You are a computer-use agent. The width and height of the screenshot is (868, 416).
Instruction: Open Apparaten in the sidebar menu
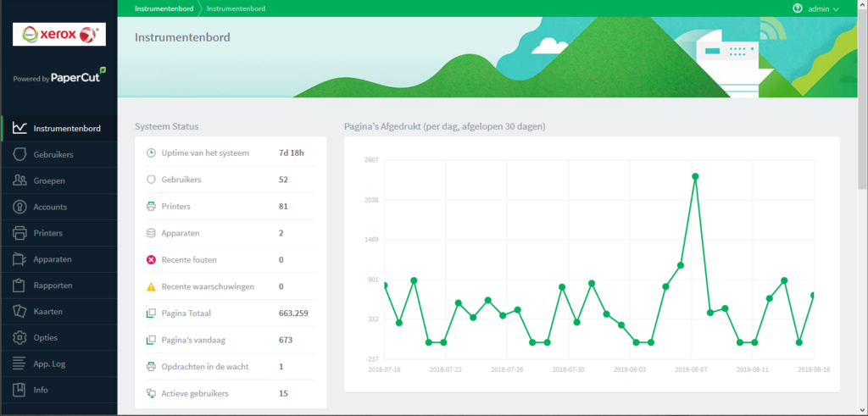(58, 259)
